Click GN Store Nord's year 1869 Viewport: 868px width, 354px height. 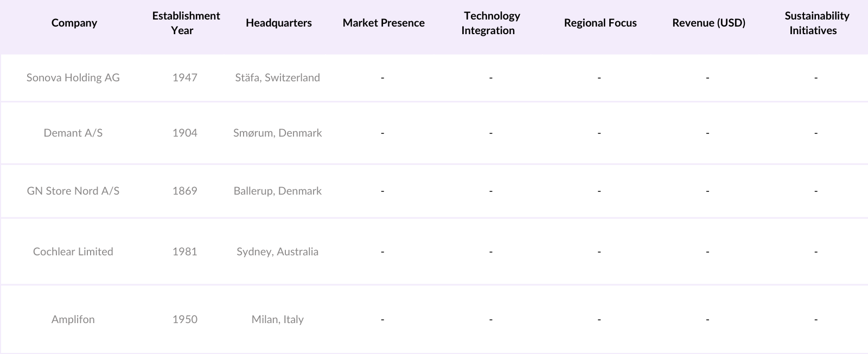[x=185, y=191]
